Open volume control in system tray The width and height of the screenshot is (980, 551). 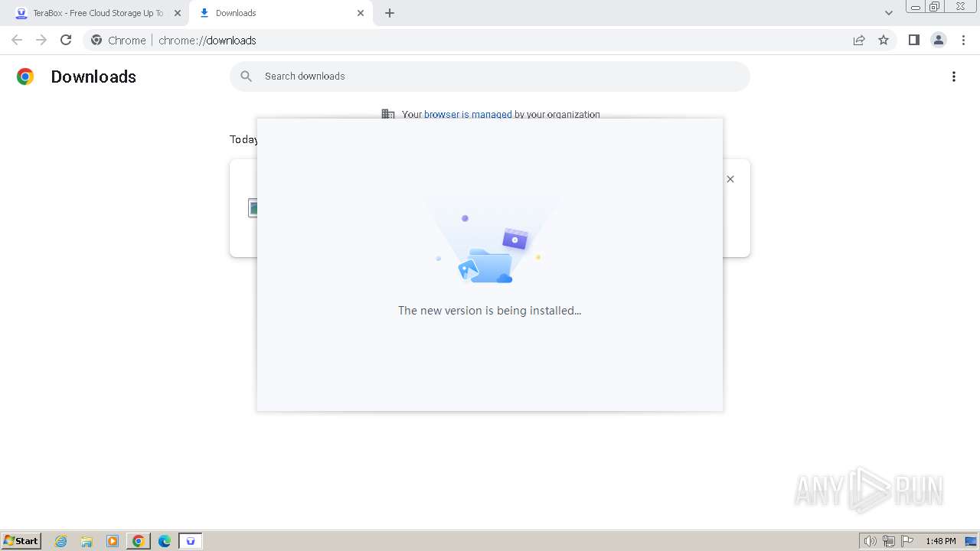(871, 541)
